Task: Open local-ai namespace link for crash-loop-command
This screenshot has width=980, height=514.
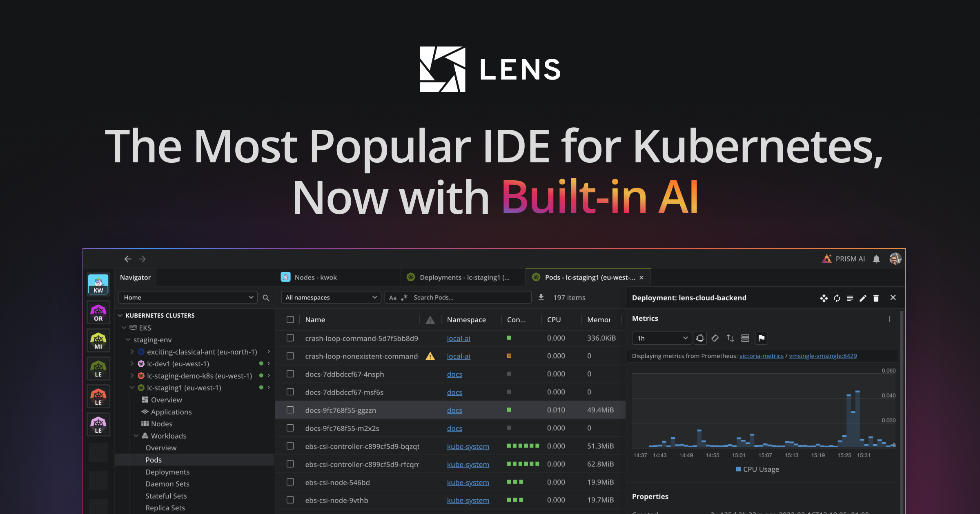Action: pos(459,338)
